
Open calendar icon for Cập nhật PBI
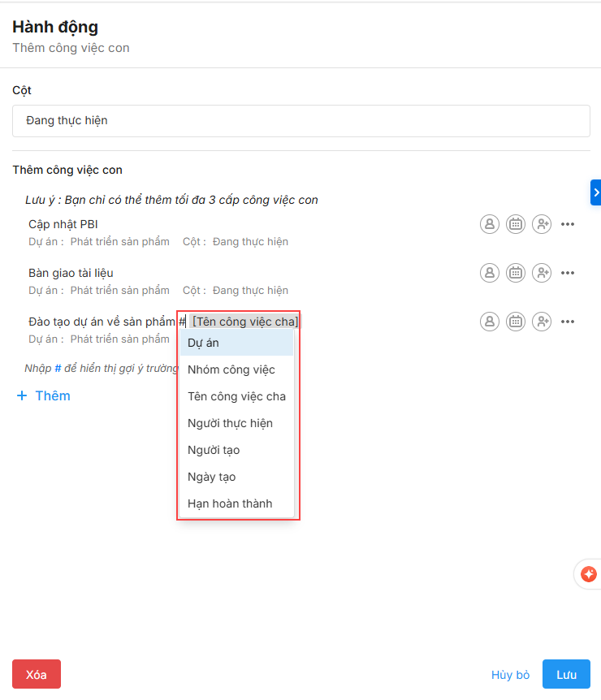pyautogui.click(x=515, y=224)
